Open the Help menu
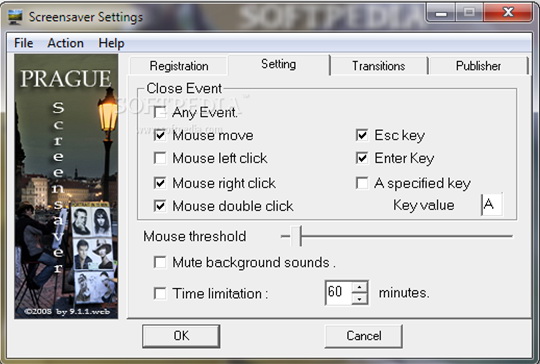This screenshot has width=540, height=364. [x=111, y=43]
